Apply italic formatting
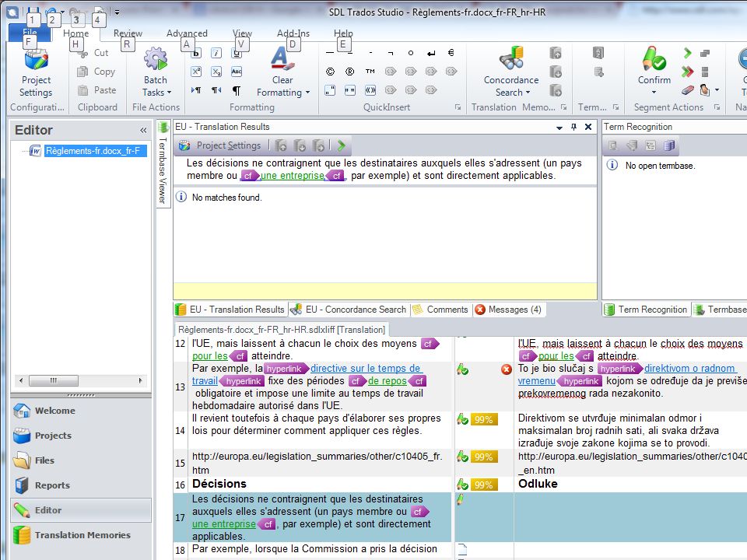 [x=216, y=54]
